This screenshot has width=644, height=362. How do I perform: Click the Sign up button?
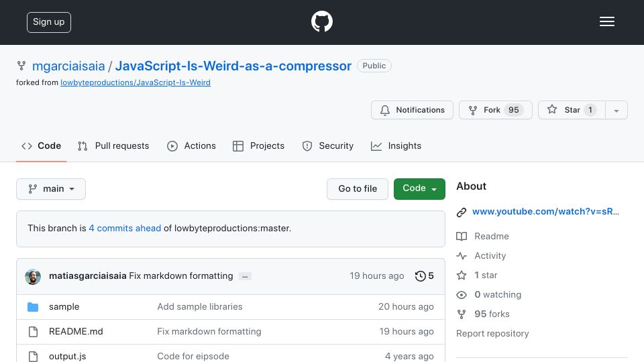(x=49, y=22)
